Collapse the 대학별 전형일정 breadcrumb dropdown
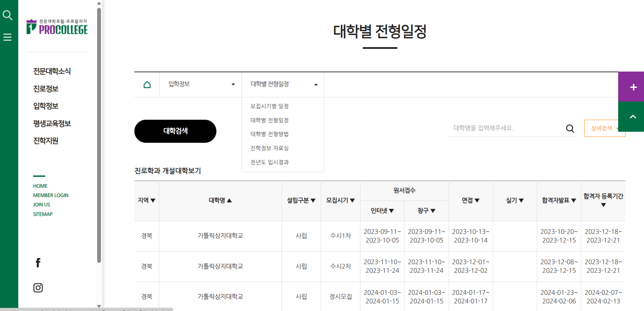The image size is (644, 311). [x=283, y=84]
